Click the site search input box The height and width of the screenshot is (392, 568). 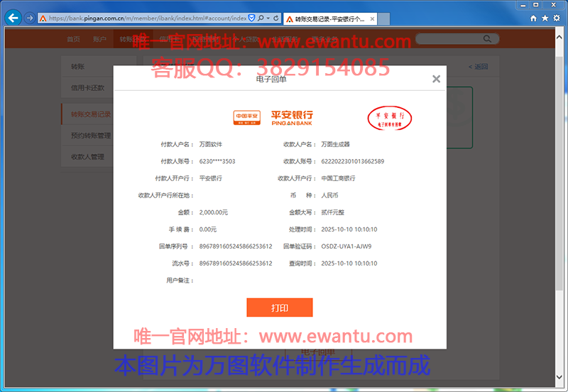457,39
